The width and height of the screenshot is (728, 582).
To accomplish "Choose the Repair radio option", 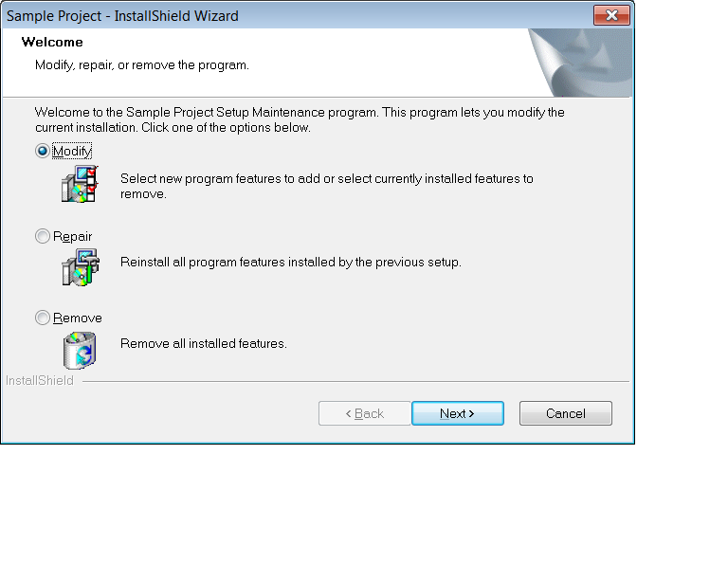I will [43, 236].
